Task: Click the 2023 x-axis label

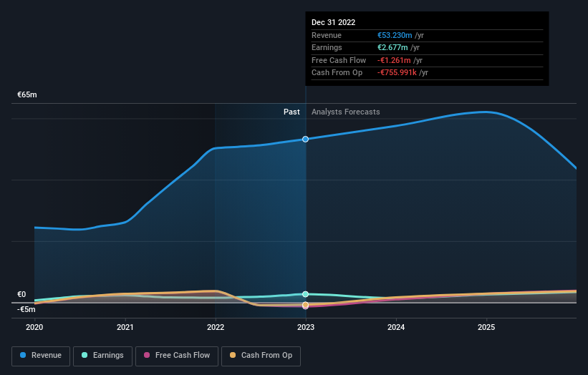Action: click(x=306, y=327)
